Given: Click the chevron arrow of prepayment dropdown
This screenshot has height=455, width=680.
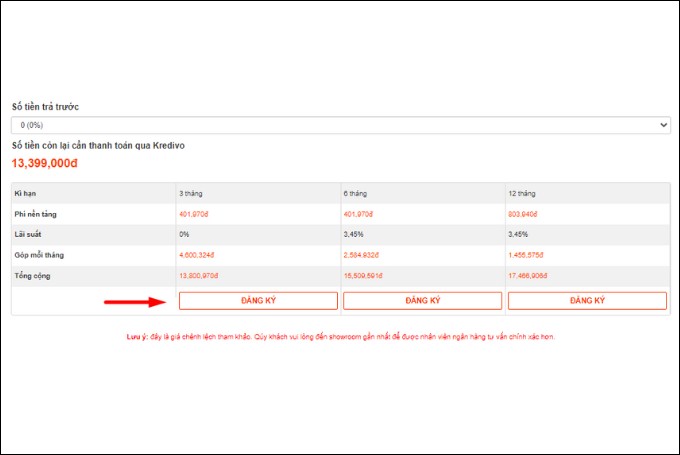Looking at the screenshot, I should click(663, 125).
